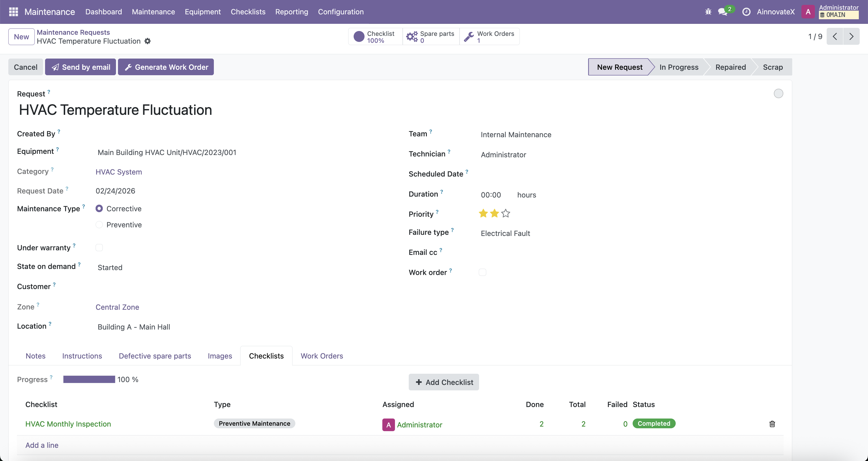The width and height of the screenshot is (868, 461).
Task: Open the State on demand dropdown
Action: 110,268
